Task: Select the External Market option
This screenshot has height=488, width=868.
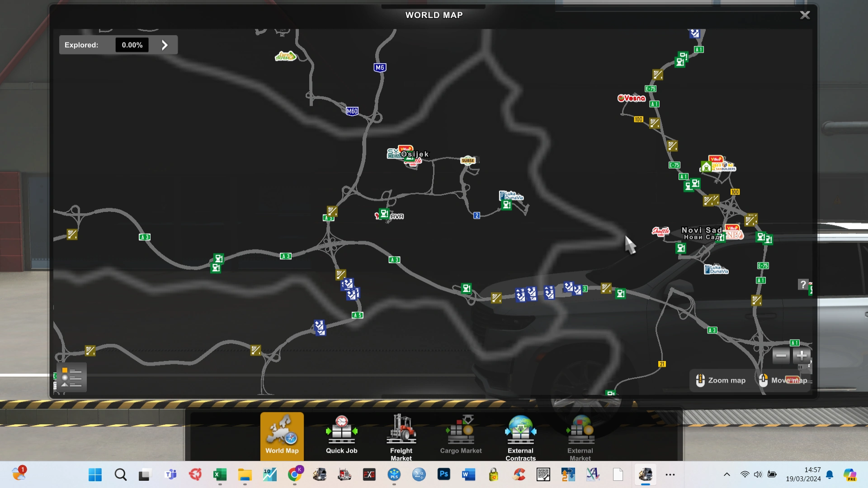Action: (580, 436)
